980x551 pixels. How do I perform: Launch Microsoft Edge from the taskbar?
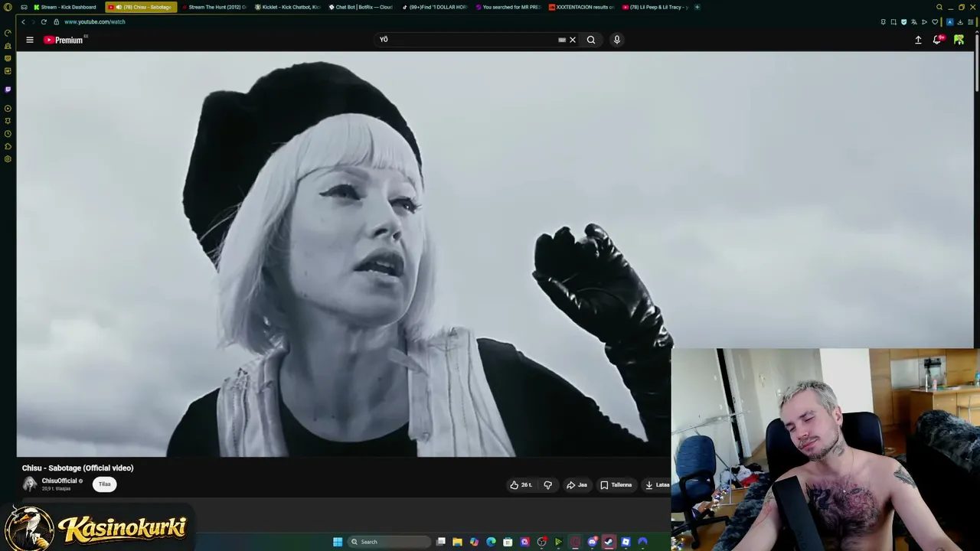pos(491,542)
